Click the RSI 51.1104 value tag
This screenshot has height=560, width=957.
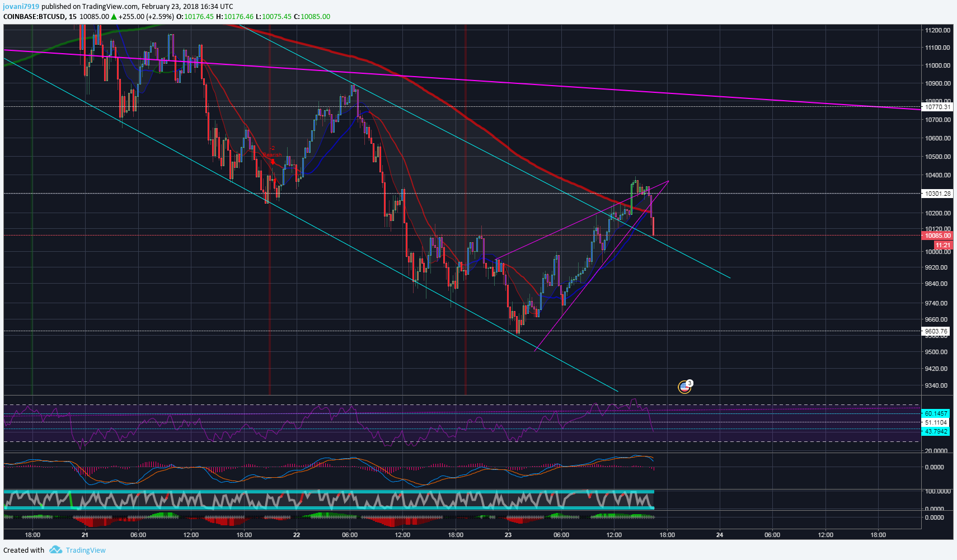click(936, 422)
